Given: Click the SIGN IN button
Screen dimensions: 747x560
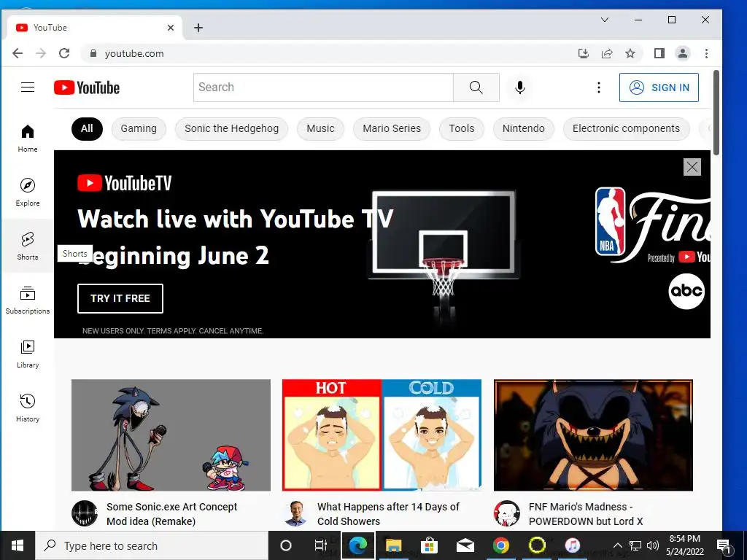Looking at the screenshot, I should [659, 87].
